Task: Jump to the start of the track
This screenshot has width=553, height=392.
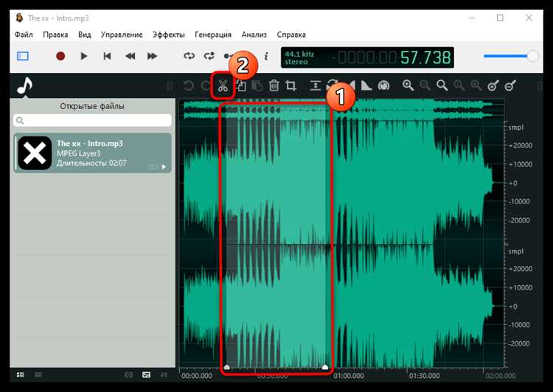Action: 107,56
